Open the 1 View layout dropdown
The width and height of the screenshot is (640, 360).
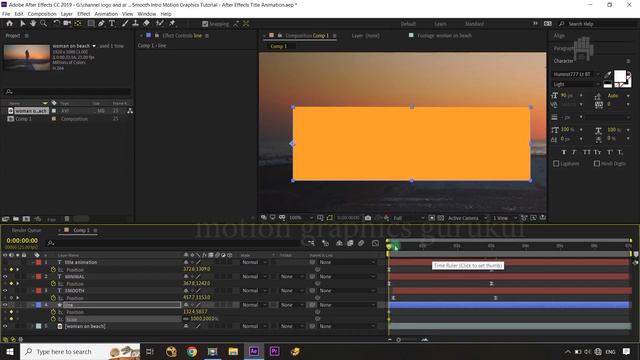tap(504, 218)
